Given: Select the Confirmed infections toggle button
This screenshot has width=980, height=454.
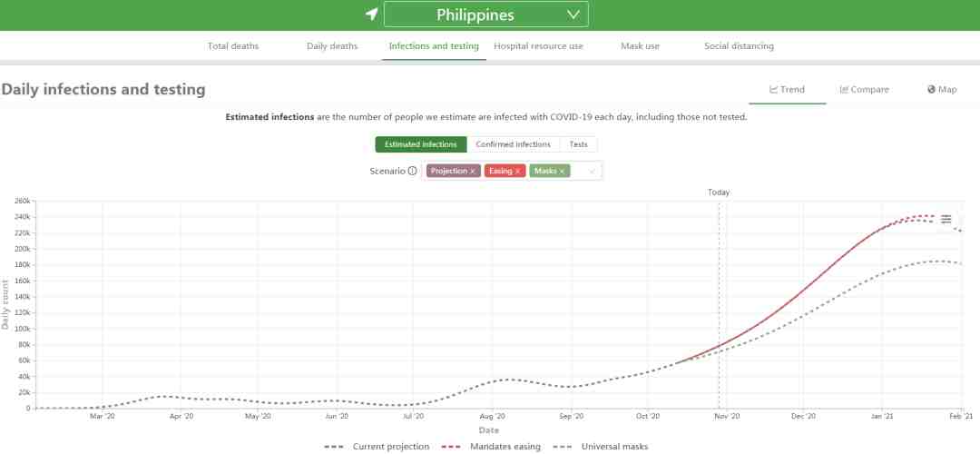Looking at the screenshot, I should coord(513,144).
